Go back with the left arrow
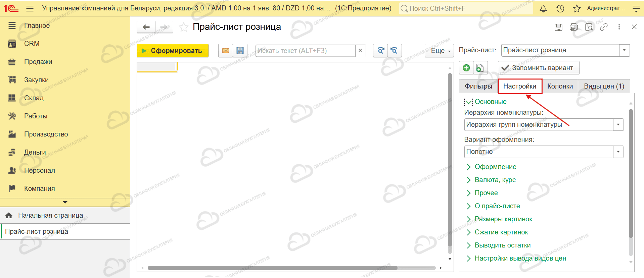Viewport: 644px width, 278px height. tap(146, 27)
